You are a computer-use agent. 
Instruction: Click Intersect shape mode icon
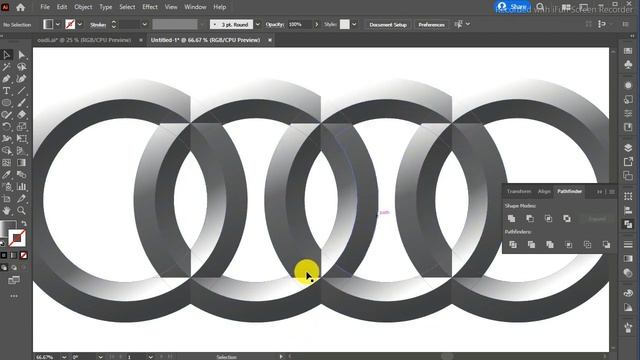point(549,219)
